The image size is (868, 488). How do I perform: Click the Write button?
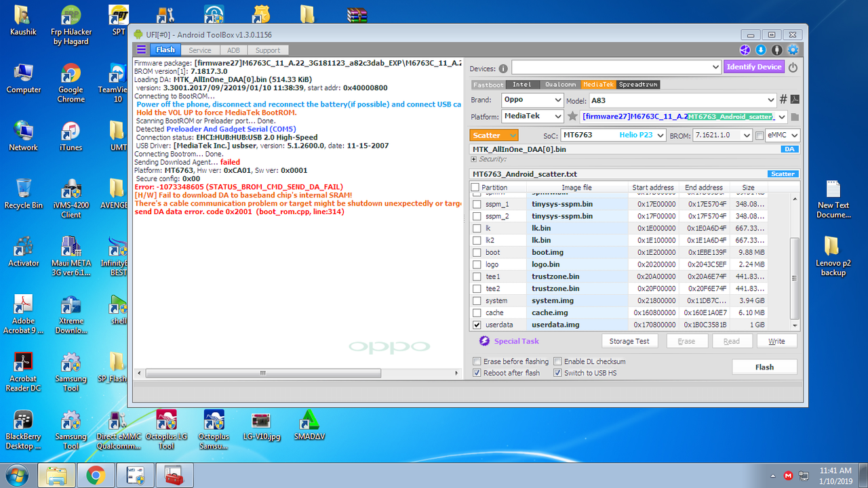(x=777, y=341)
